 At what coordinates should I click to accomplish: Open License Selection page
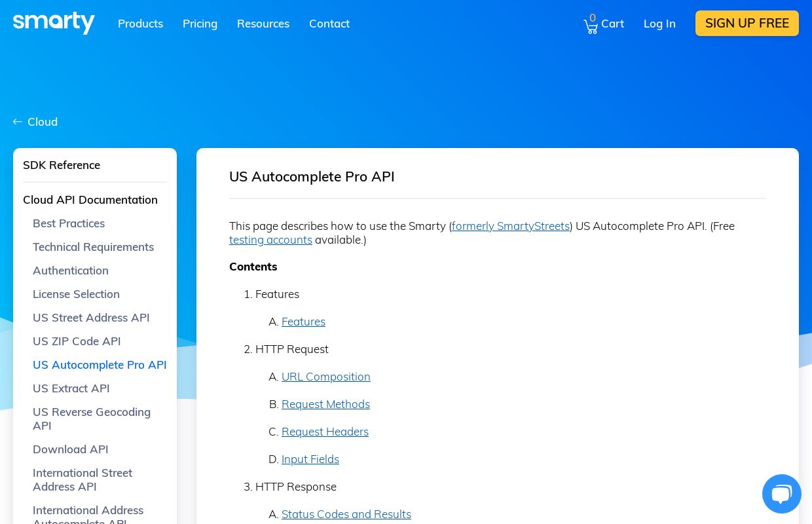(x=76, y=294)
